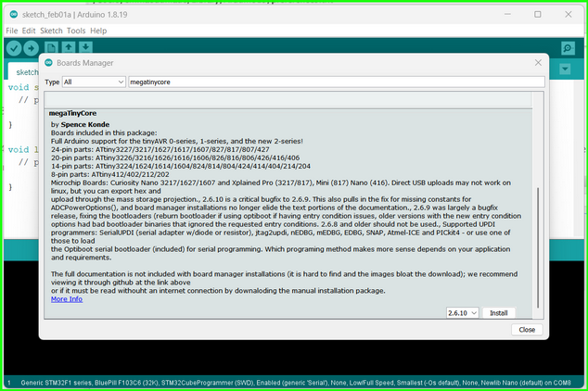Open the Sketch menu

(52, 31)
